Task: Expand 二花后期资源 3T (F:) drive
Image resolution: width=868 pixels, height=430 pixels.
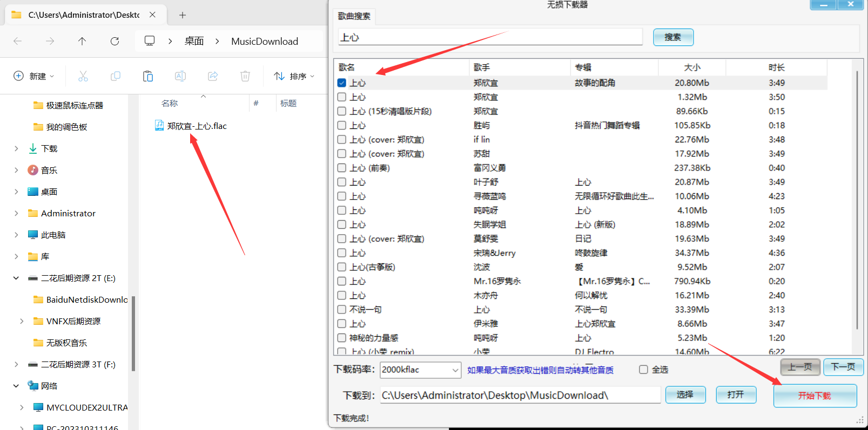Action: point(16,364)
